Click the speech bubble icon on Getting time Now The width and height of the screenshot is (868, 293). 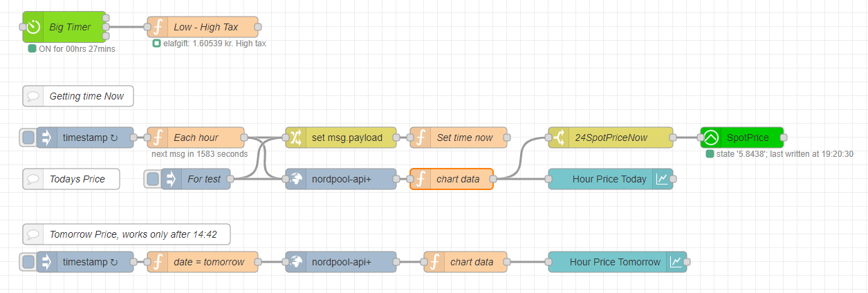point(33,96)
